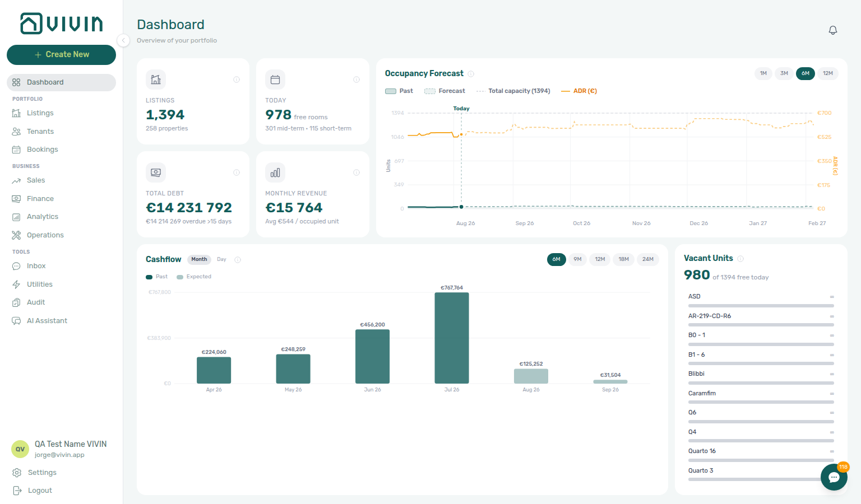The height and width of the screenshot is (504, 861).
Task: Open Settings via the gear icon
Action: point(17,473)
